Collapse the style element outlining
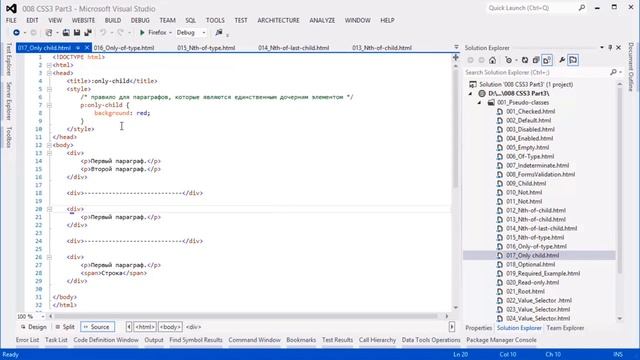This screenshot has height=360, width=640. coord(49,89)
